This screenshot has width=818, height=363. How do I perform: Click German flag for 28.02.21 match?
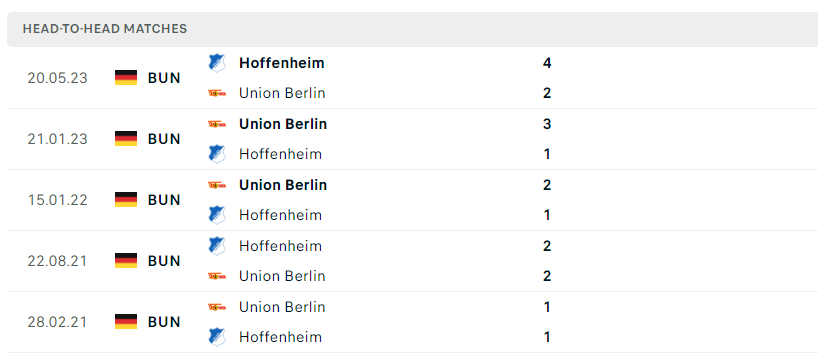[x=126, y=321]
